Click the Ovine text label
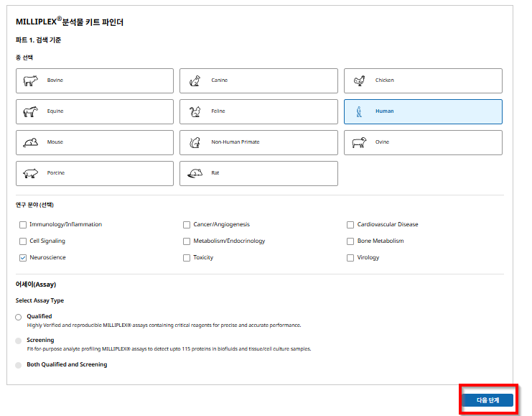 click(382, 142)
